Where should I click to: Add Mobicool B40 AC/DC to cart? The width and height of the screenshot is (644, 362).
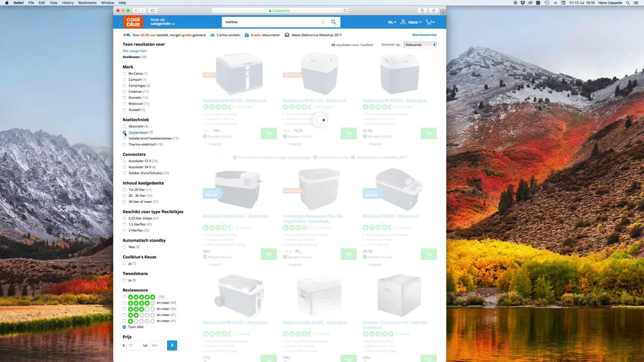pos(269,133)
